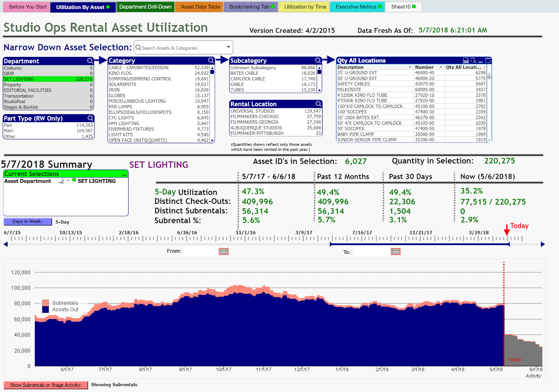Open the From date calendar picker

224,251
